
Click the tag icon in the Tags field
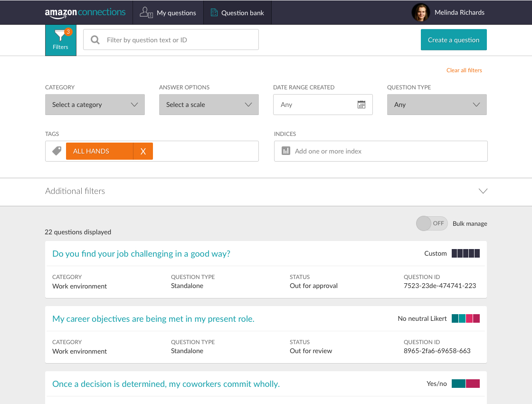pos(57,151)
